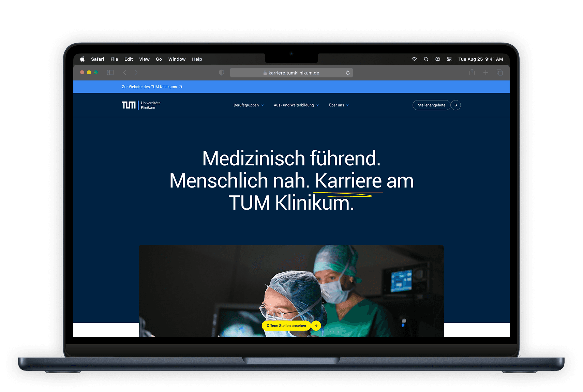The width and height of the screenshot is (583, 392).
Task: Open Control Center icon
Action: [449, 59]
